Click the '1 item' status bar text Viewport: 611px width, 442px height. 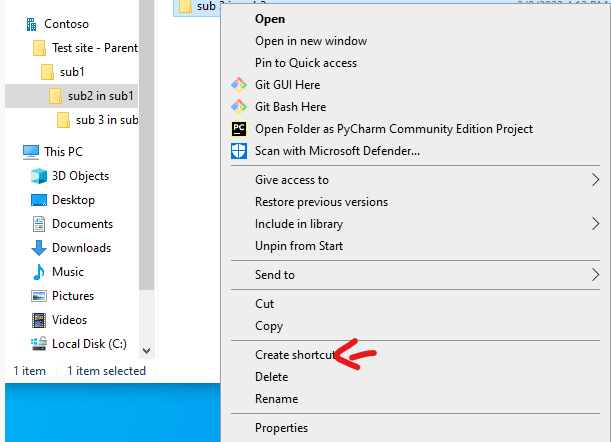(30, 371)
